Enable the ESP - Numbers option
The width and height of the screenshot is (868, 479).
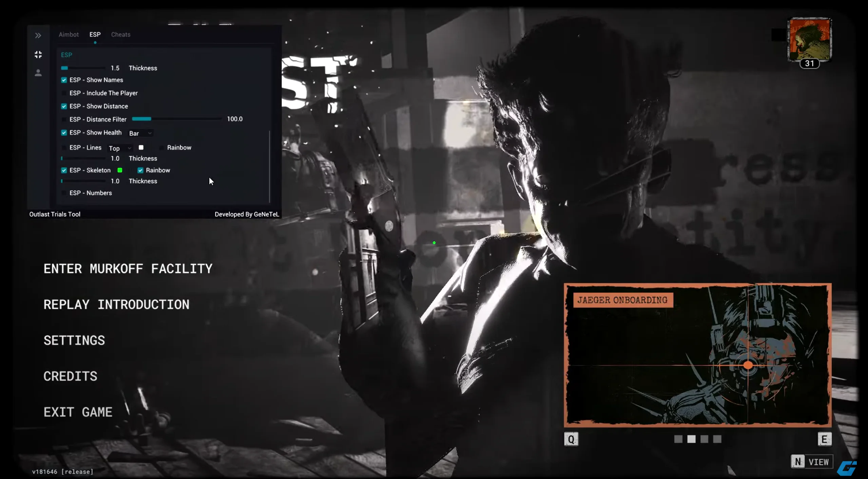point(64,193)
